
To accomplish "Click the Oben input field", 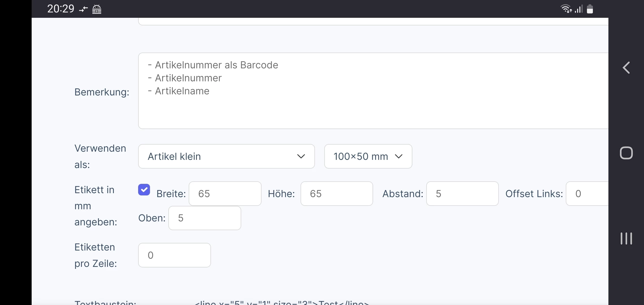I will pos(205,218).
